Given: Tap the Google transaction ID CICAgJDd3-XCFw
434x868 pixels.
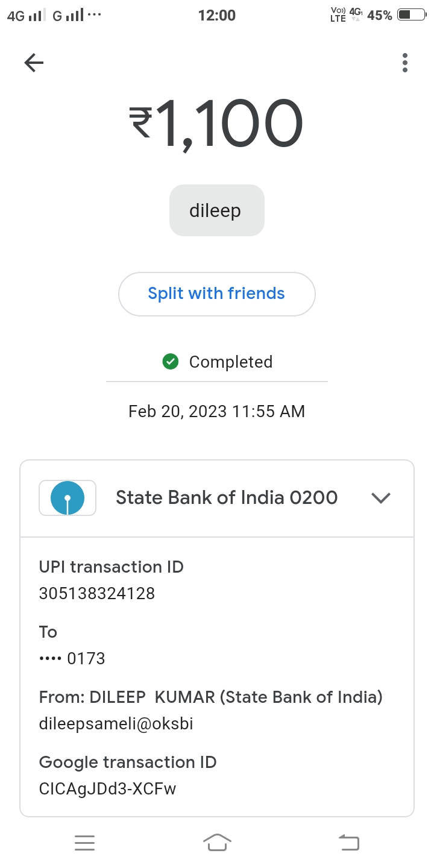Looking at the screenshot, I should pyautogui.click(x=107, y=789).
